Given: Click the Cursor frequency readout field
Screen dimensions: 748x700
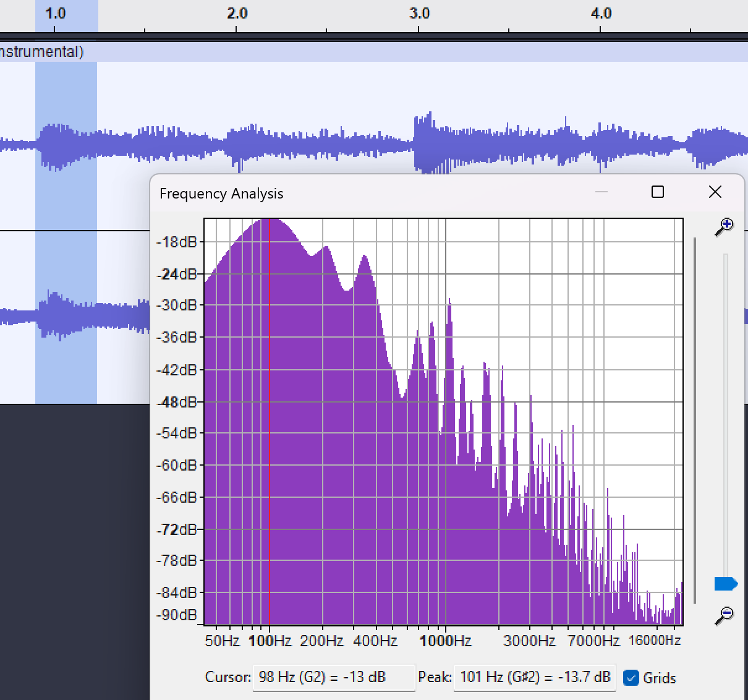Looking at the screenshot, I should pyautogui.click(x=333, y=677).
